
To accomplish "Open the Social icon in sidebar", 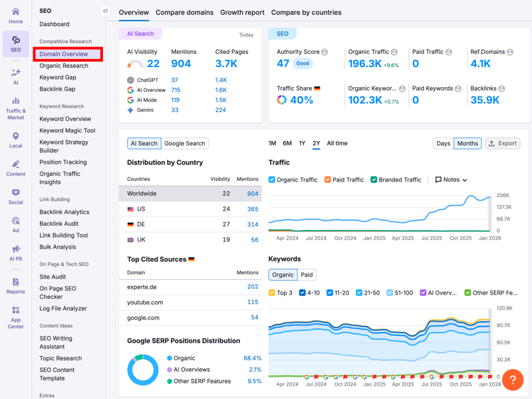I will [15, 193].
